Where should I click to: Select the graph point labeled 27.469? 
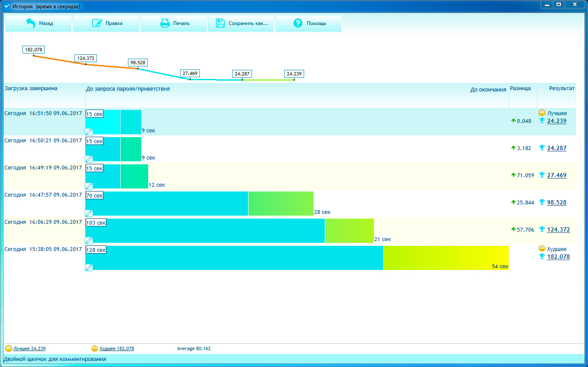(190, 79)
